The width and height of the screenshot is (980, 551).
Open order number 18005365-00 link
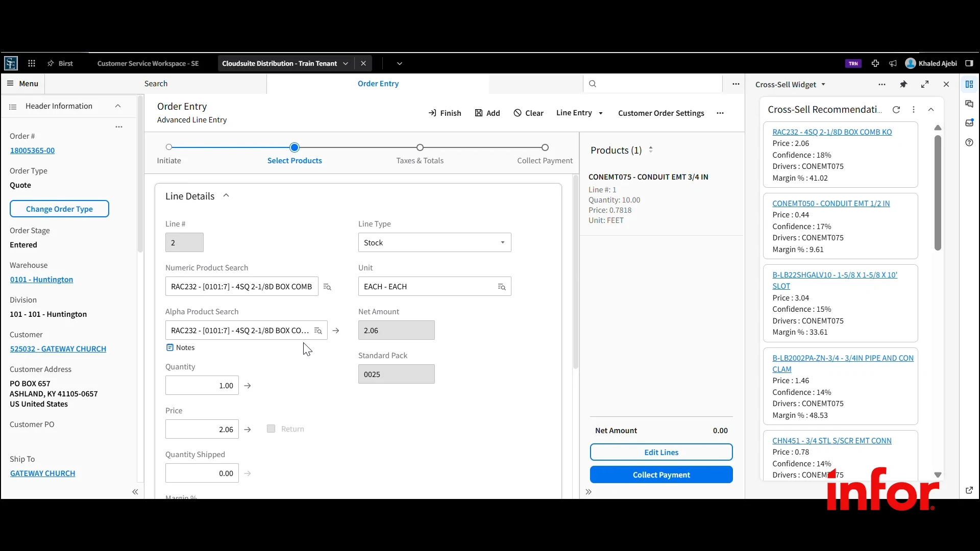click(32, 151)
